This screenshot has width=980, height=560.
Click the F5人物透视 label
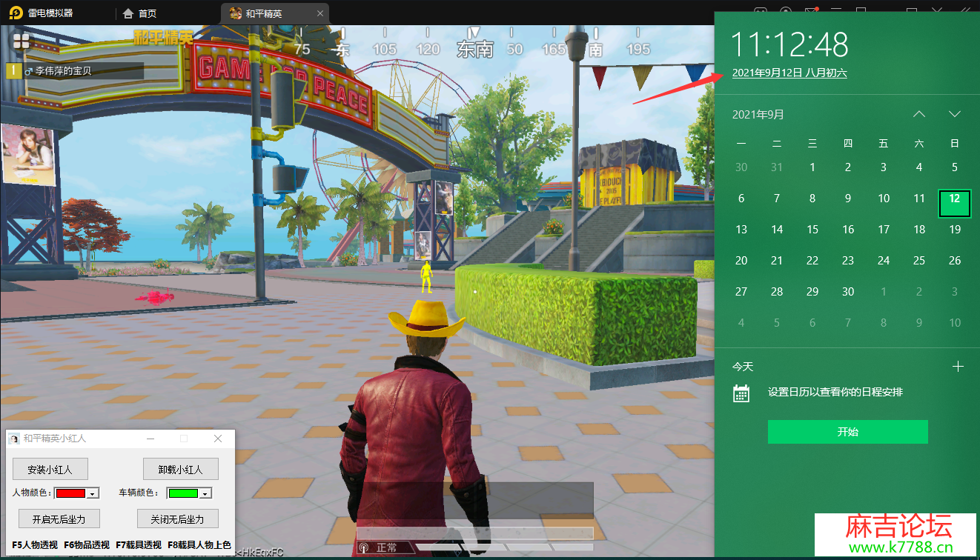point(35,544)
